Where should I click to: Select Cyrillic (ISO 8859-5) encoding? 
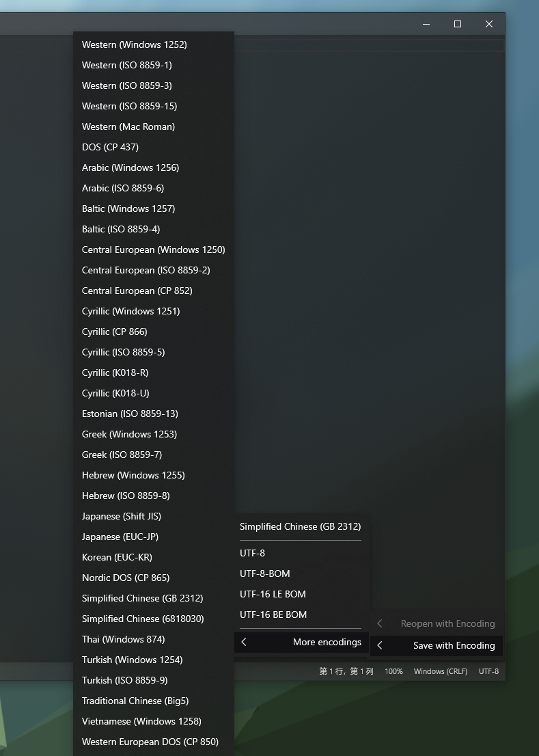[154, 353]
